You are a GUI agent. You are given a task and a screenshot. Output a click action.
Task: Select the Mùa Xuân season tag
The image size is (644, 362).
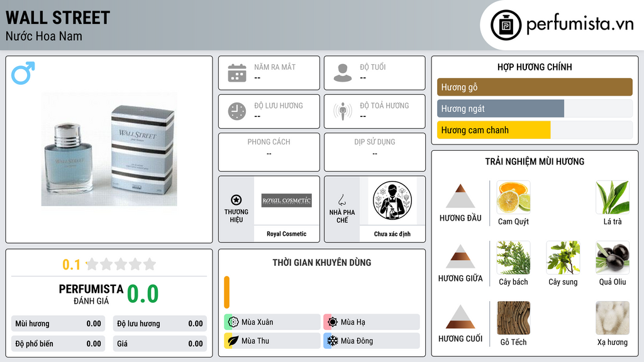point(272,322)
